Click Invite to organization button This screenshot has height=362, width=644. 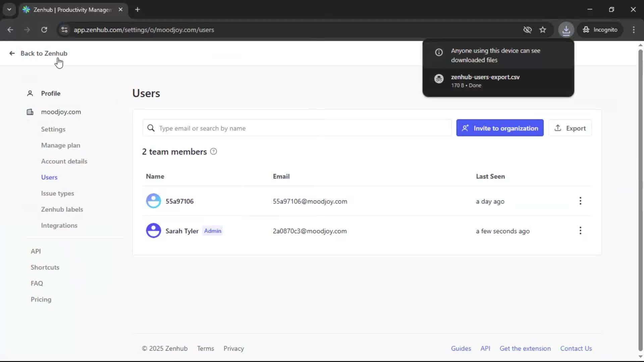(x=499, y=128)
